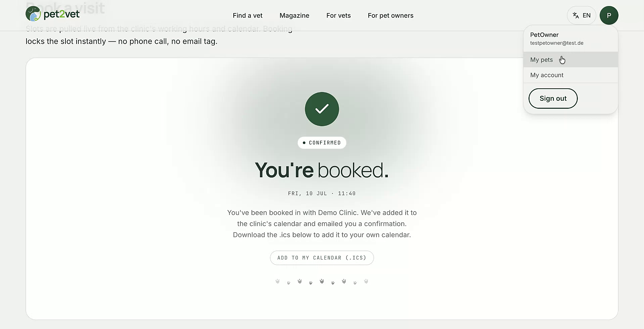Click the translate icon beside EN

pos(576,15)
